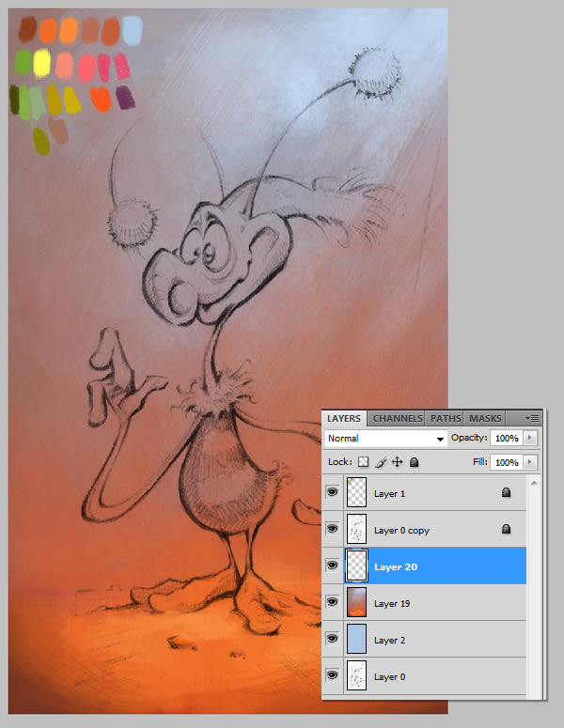The height and width of the screenshot is (728, 564).
Task: Open the Opacity slider arrow
Action: pyautogui.click(x=530, y=438)
